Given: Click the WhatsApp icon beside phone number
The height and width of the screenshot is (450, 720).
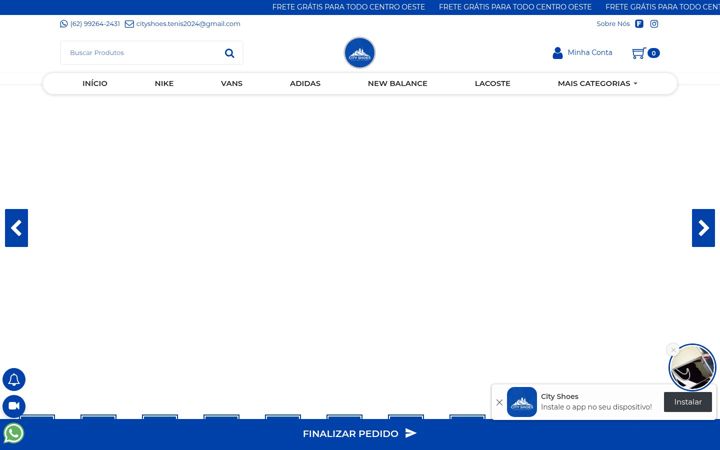Looking at the screenshot, I should 64,24.
